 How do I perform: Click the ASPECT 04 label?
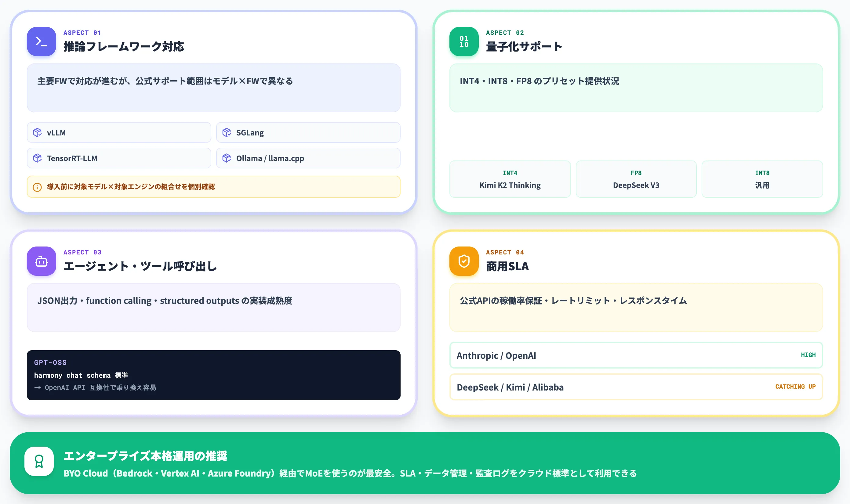coord(505,252)
